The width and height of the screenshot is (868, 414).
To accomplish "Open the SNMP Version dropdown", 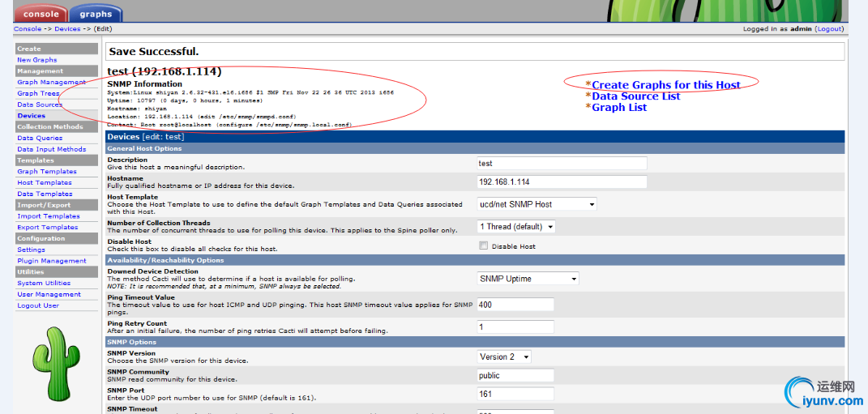I will tap(504, 357).
